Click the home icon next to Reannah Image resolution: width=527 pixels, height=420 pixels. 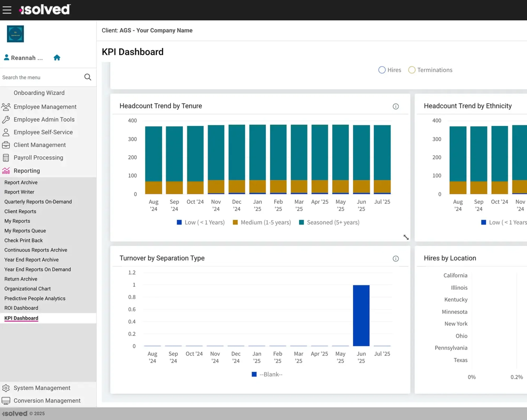pos(57,57)
